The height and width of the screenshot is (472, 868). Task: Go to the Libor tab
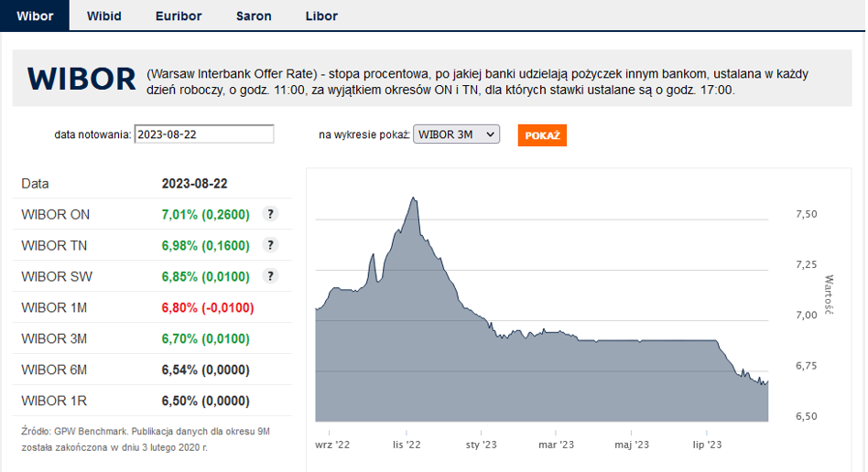pos(321,16)
